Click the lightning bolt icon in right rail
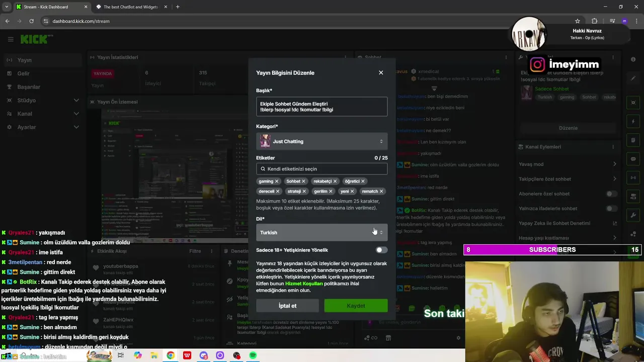644x362 pixels. tap(633, 122)
